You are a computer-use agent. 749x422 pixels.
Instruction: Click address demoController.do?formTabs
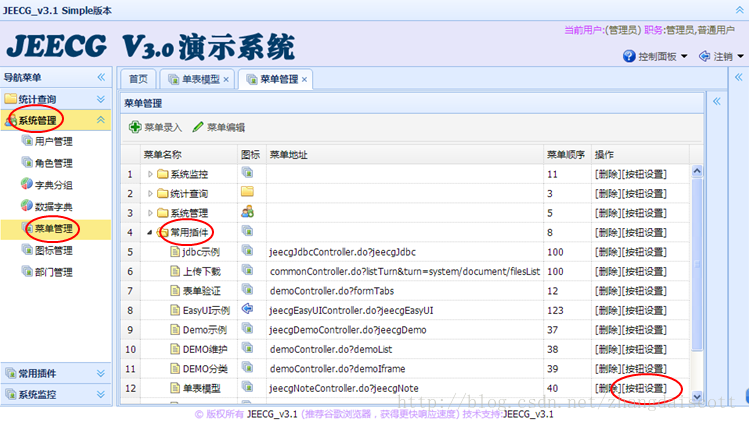click(332, 291)
